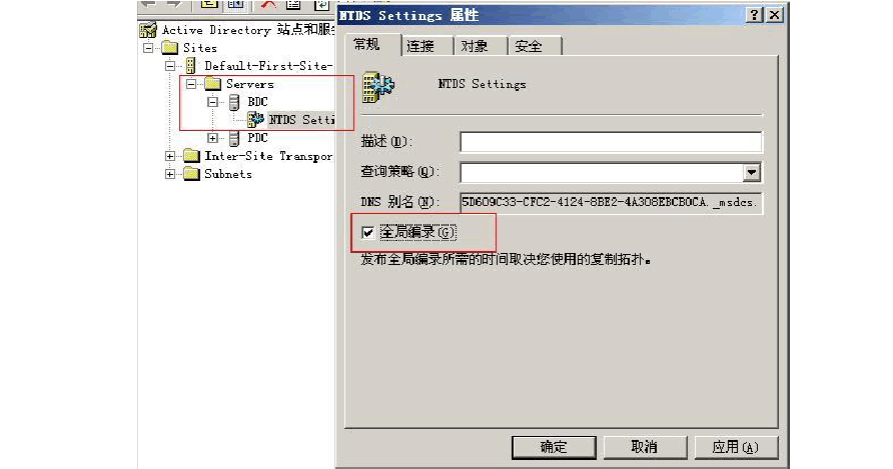The width and height of the screenshot is (893, 469).
Task: Expand the PDC server node
Action: click(212, 138)
